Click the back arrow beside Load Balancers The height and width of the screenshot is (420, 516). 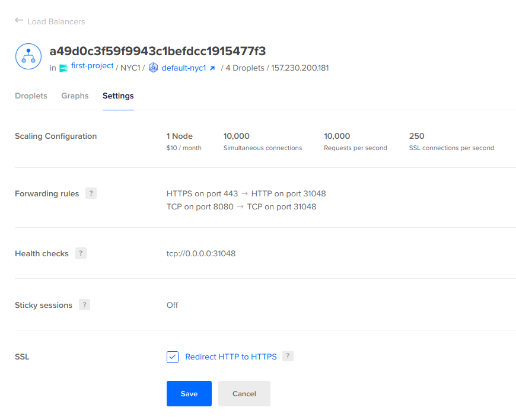pyautogui.click(x=19, y=21)
